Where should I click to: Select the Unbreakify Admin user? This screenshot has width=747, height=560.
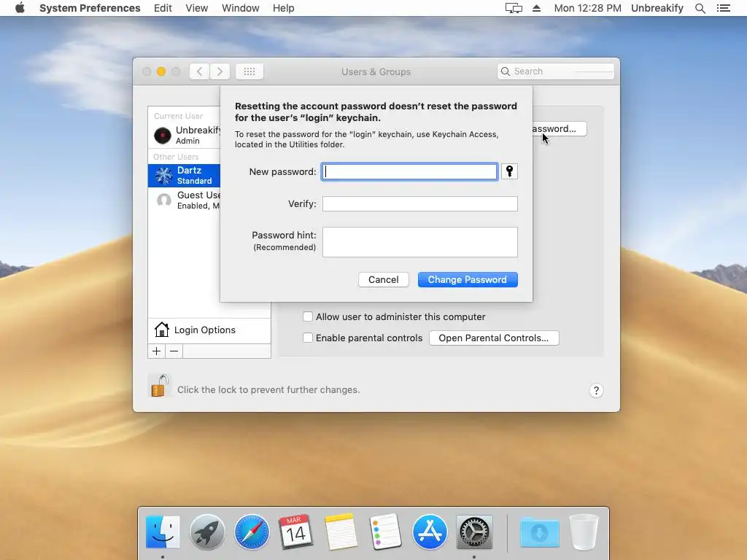point(185,135)
